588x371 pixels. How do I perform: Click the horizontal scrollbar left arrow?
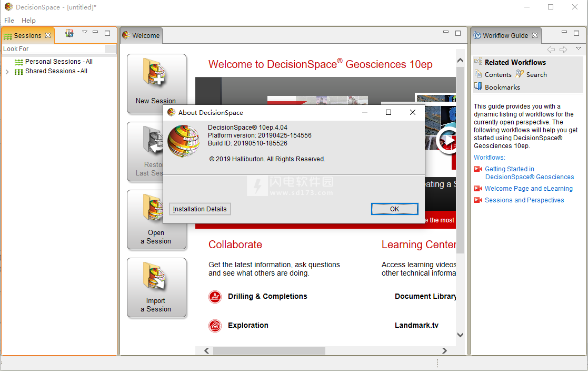point(207,351)
